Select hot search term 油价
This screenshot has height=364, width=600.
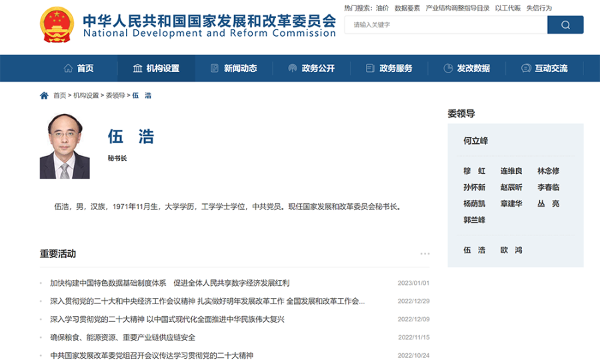[382, 8]
